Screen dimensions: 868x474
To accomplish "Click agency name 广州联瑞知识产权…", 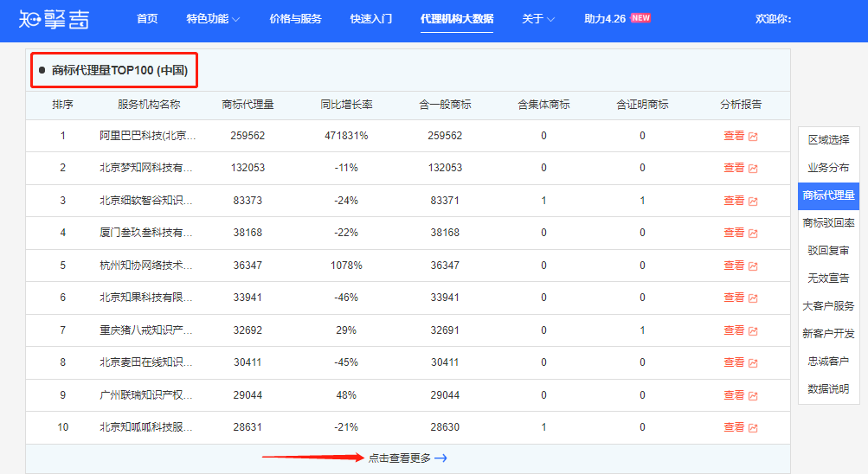I will 146,394.
